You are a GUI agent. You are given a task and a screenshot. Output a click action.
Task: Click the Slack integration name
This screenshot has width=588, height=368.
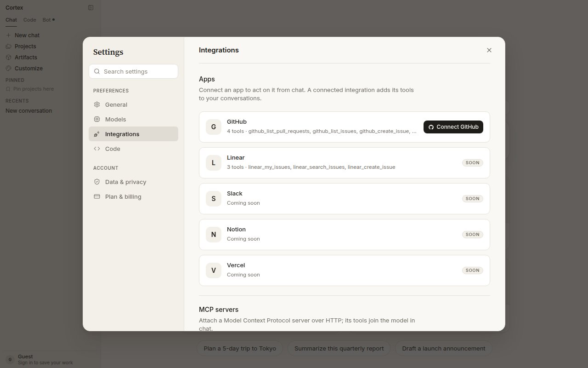tap(234, 194)
